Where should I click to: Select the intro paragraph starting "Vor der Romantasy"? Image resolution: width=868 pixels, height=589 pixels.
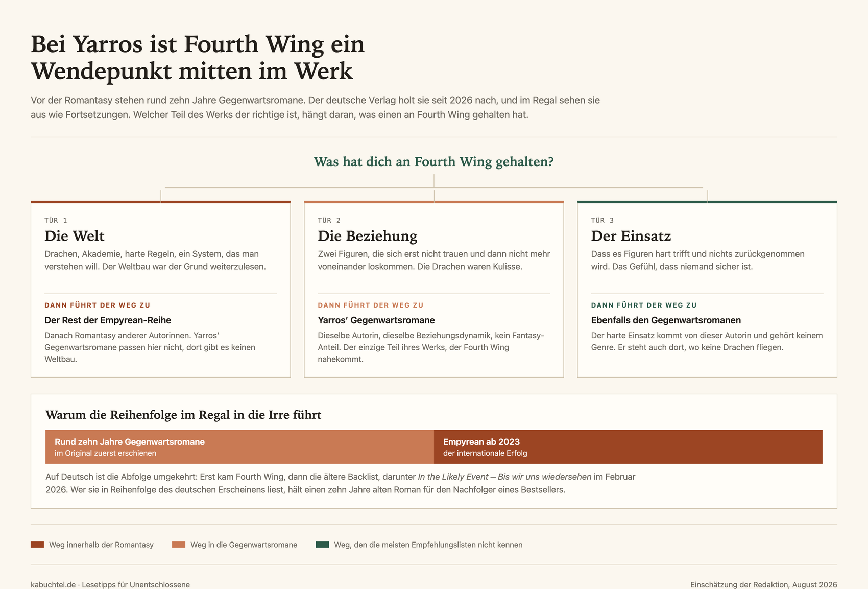point(315,107)
